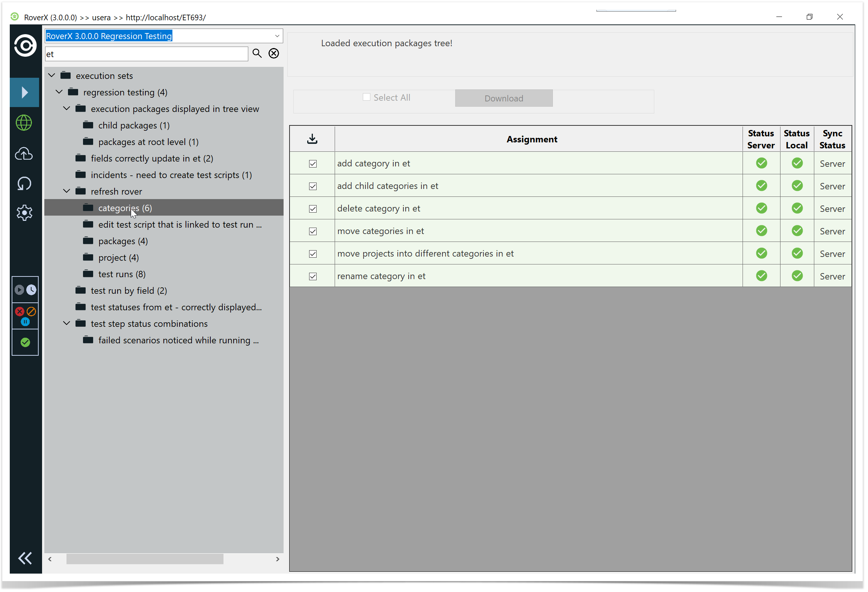Click the green passed status filter icon
This screenshot has width=868, height=592.
coord(25,342)
